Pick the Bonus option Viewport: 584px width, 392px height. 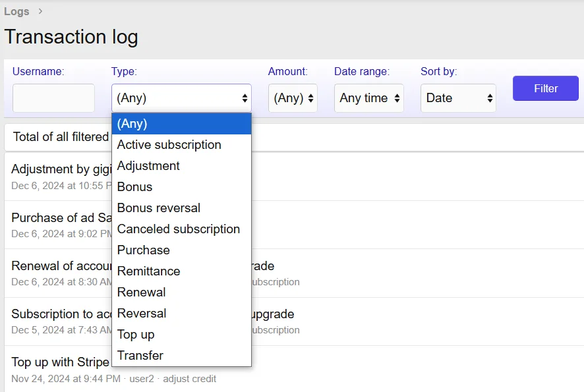pos(134,187)
